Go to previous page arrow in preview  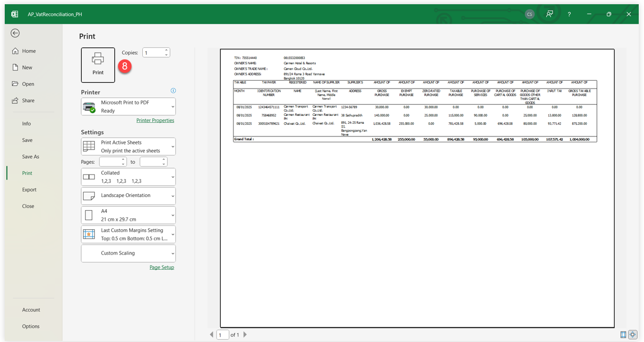(x=212, y=335)
